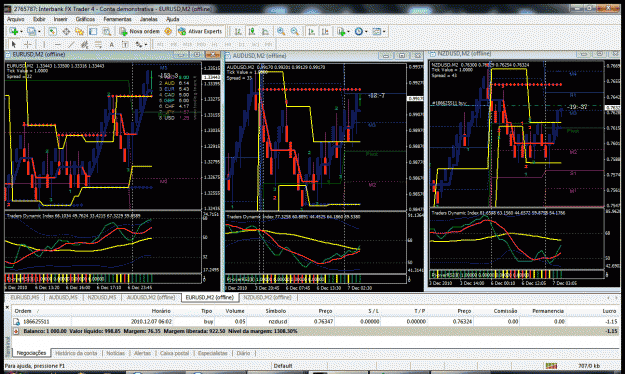625x374 pixels.
Task: Switch to the AUDUSD,M5 chart tab
Action: coord(63,297)
